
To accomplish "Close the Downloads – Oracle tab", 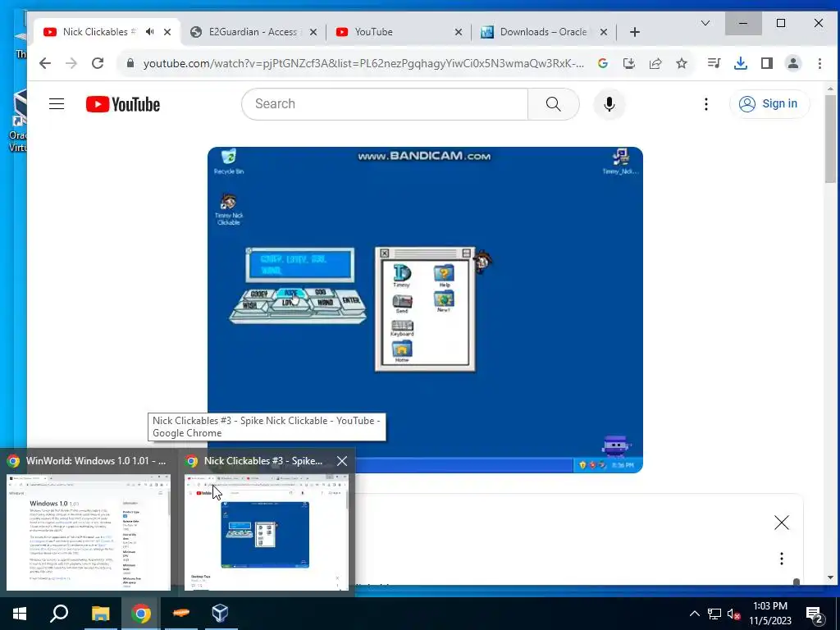I will click(x=604, y=32).
